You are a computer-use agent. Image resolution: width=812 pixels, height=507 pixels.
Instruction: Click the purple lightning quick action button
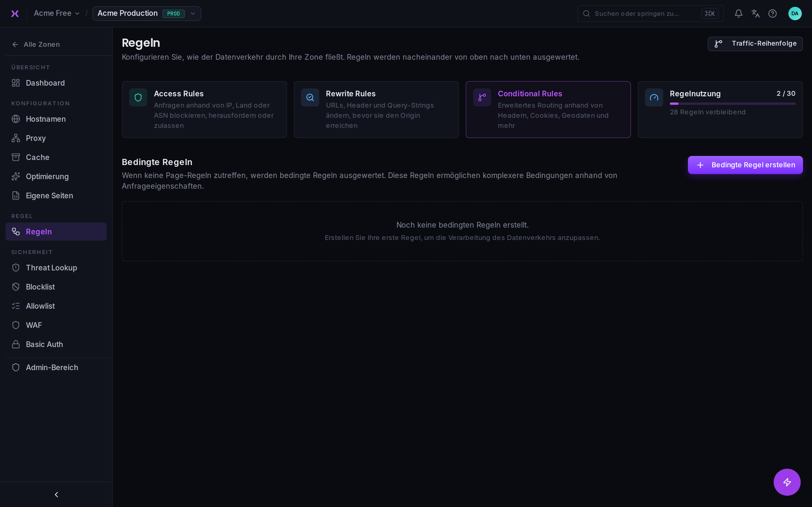(787, 482)
